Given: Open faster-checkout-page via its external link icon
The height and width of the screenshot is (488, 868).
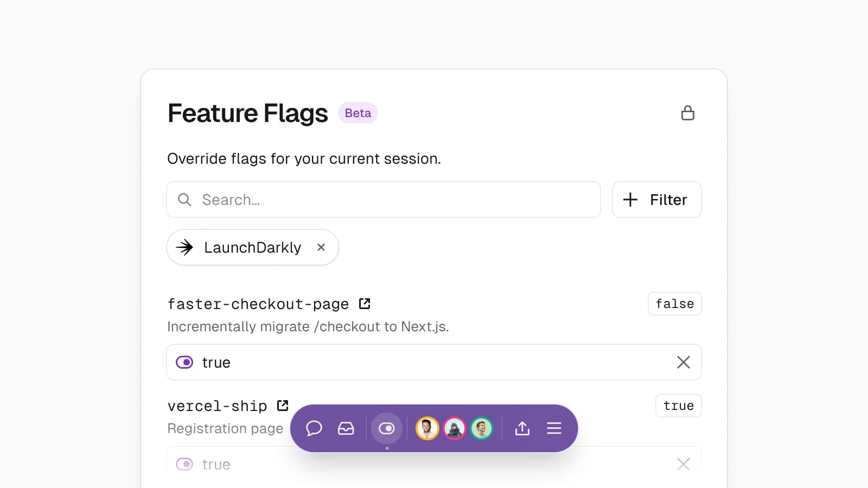Looking at the screenshot, I should (365, 304).
